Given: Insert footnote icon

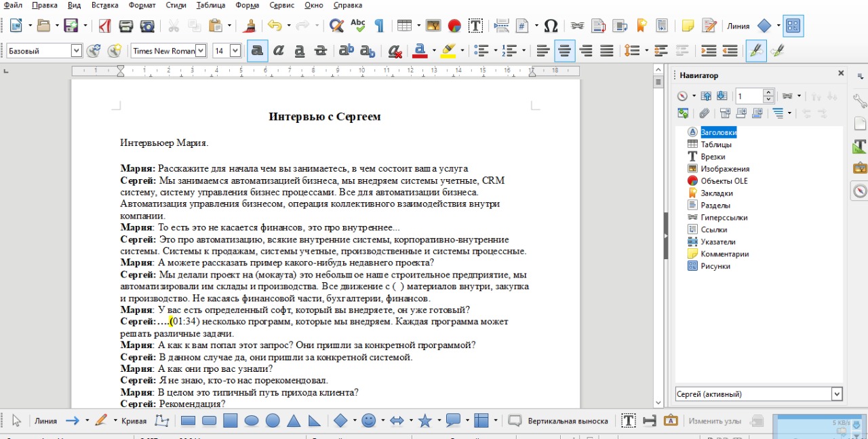Looking at the screenshot, I should (598, 26).
